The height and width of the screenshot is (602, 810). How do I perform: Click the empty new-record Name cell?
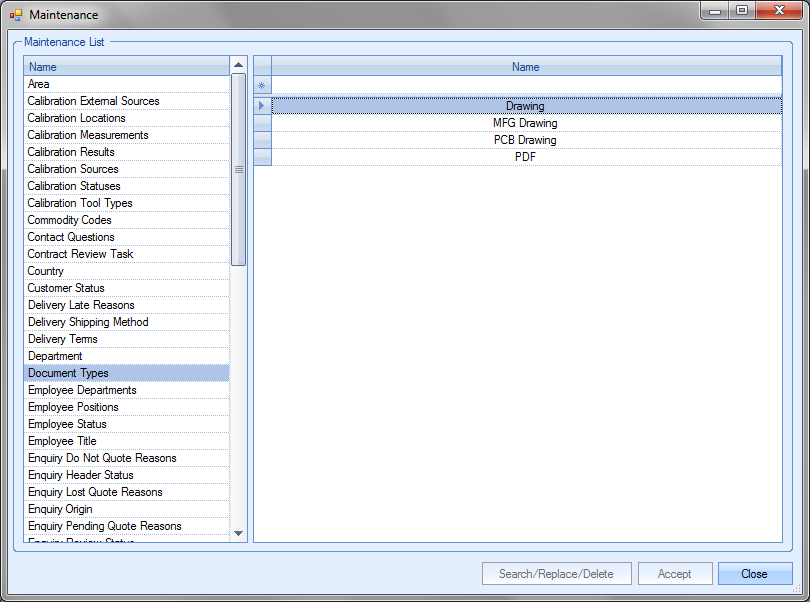[x=525, y=86]
